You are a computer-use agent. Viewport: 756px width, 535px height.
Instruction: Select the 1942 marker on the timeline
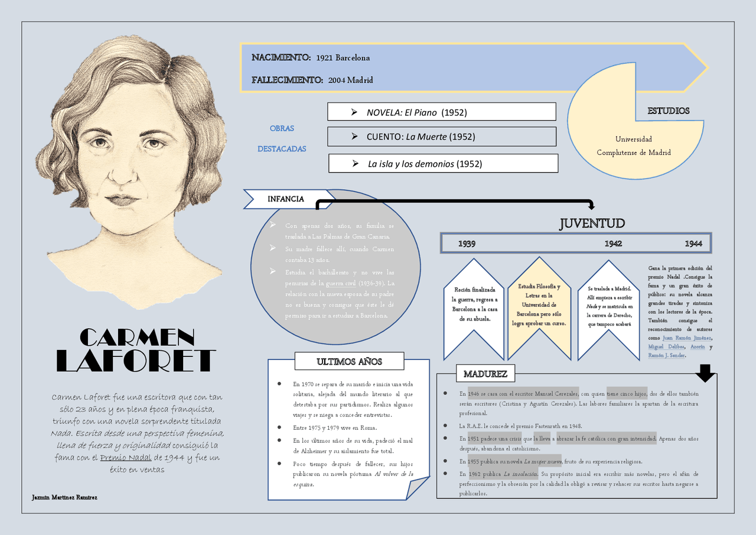click(613, 244)
